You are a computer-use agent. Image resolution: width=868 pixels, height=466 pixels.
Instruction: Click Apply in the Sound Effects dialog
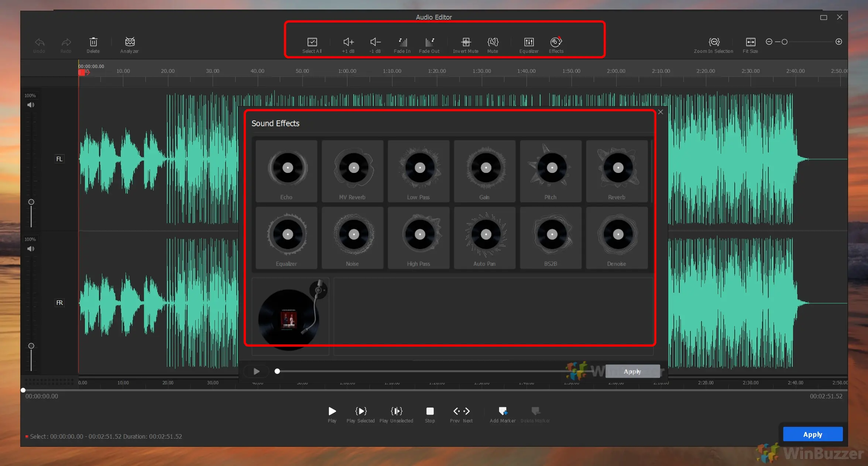coord(632,371)
